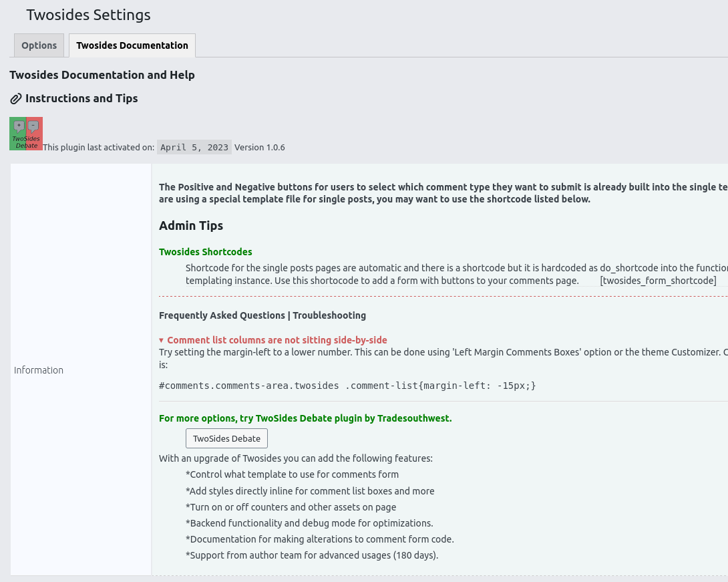This screenshot has height=582, width=728.
Task: Click 'Frequently Asked Questions | Troubleshooting' heading
Action: point(262,315)
